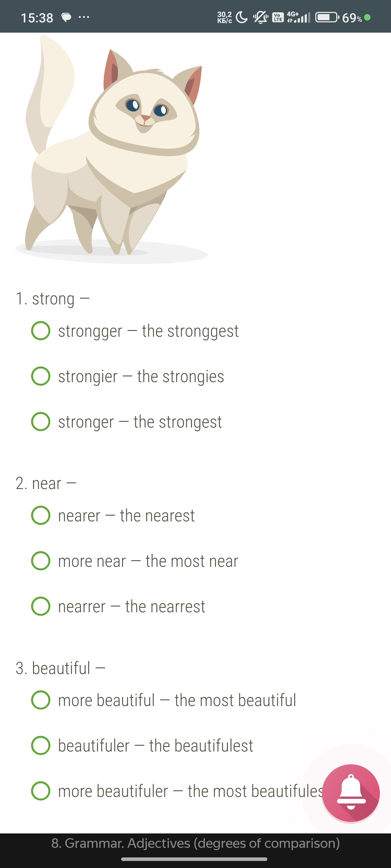Viewport: 391px width, 868px height.
Task: Tap the chat bubble icon in status bar
Action: point(66,18)
